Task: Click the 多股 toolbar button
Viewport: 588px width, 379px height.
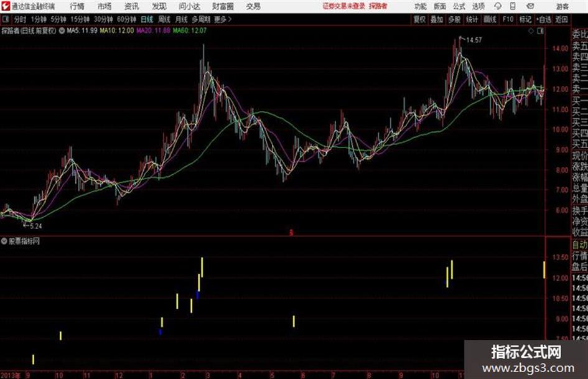Action: pos(454,19)
